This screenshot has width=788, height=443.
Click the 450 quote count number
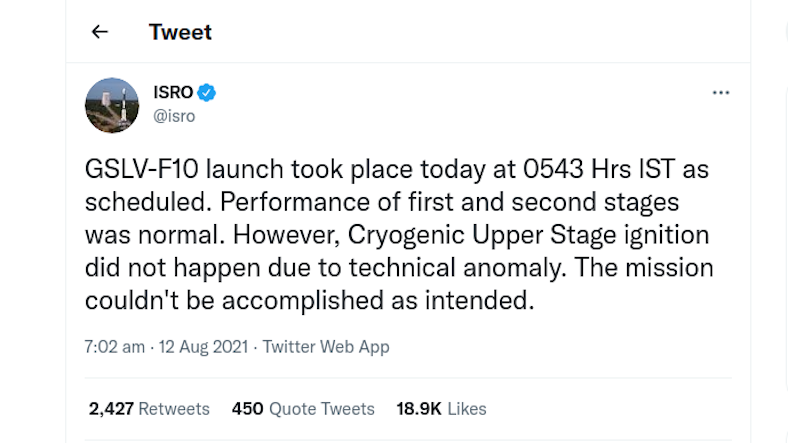click(247, 408)
